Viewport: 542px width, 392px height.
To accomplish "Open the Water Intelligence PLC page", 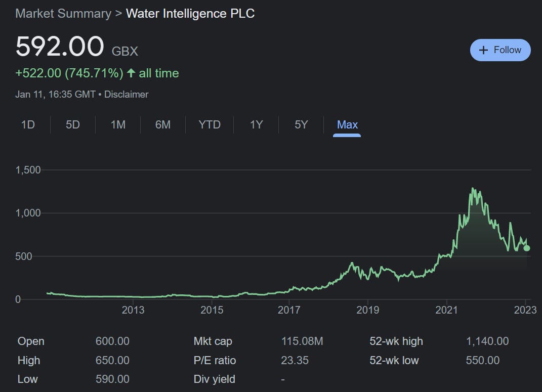I will pos(191,14).
